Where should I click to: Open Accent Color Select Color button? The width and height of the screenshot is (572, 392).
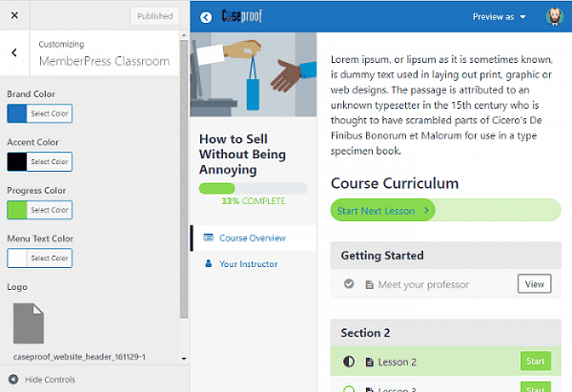50,162
